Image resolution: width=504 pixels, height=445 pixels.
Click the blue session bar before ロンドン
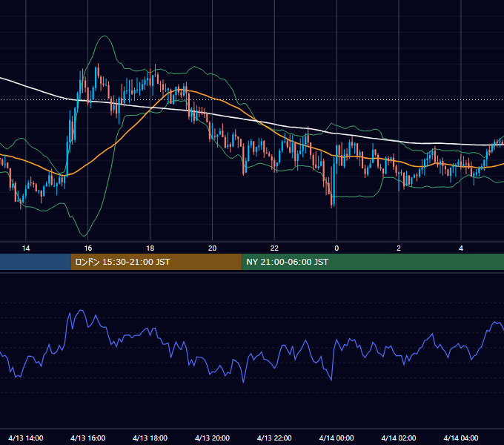point(36,262)
